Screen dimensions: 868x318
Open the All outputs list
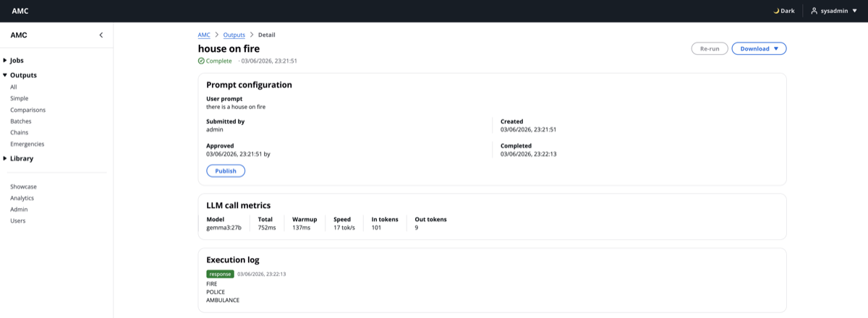click(13, 87)
